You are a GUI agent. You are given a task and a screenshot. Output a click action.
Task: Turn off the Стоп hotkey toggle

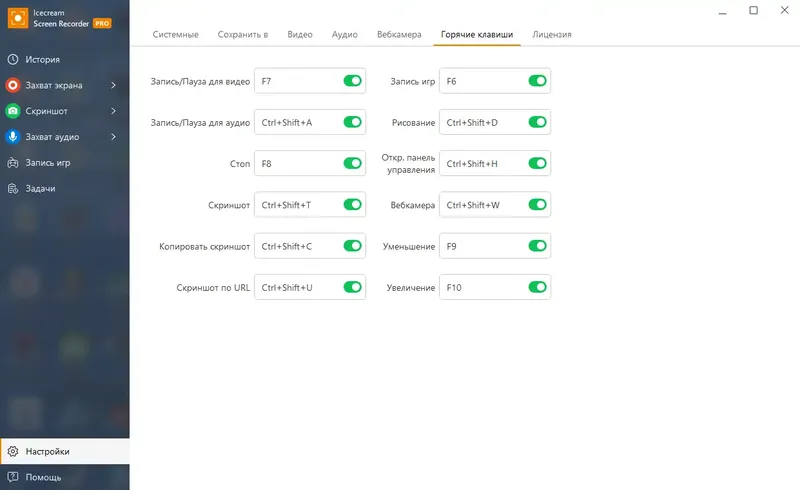[x=352, y=164]
